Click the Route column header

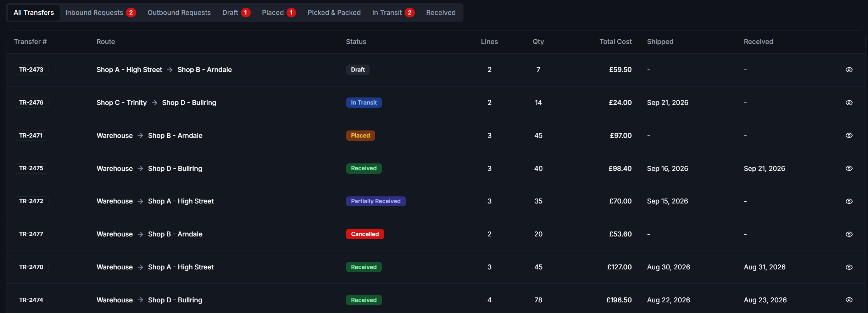(106, 42)
